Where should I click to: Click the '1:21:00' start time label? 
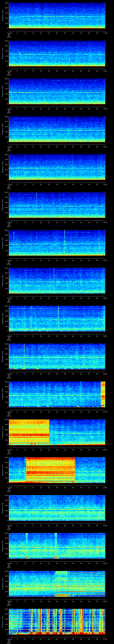[x=9, y=450]
